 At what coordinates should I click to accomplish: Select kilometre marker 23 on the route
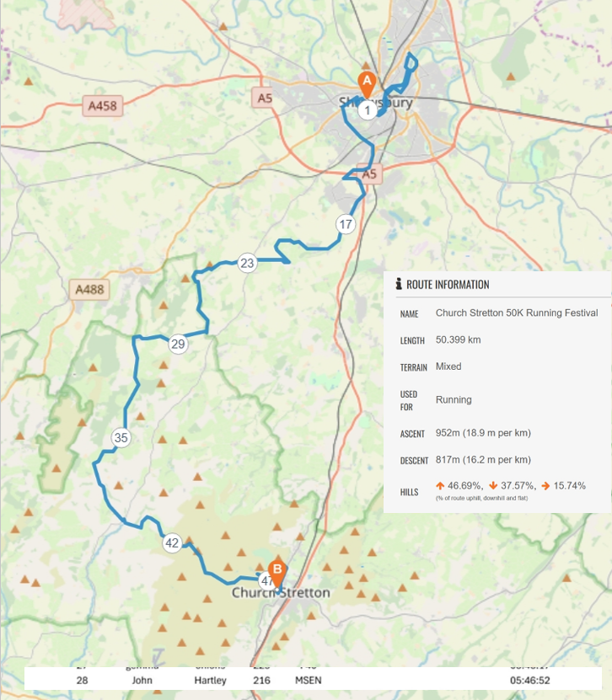pos(246,263)
